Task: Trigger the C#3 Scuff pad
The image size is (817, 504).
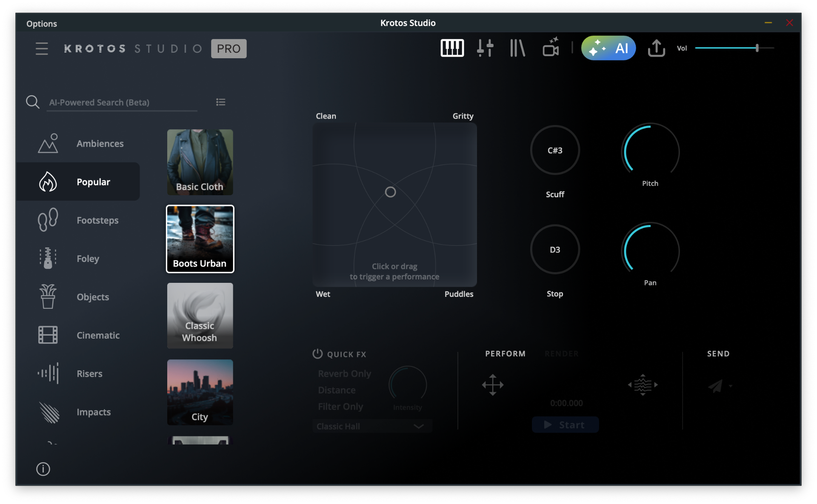Action: click(x=555, y=150)
